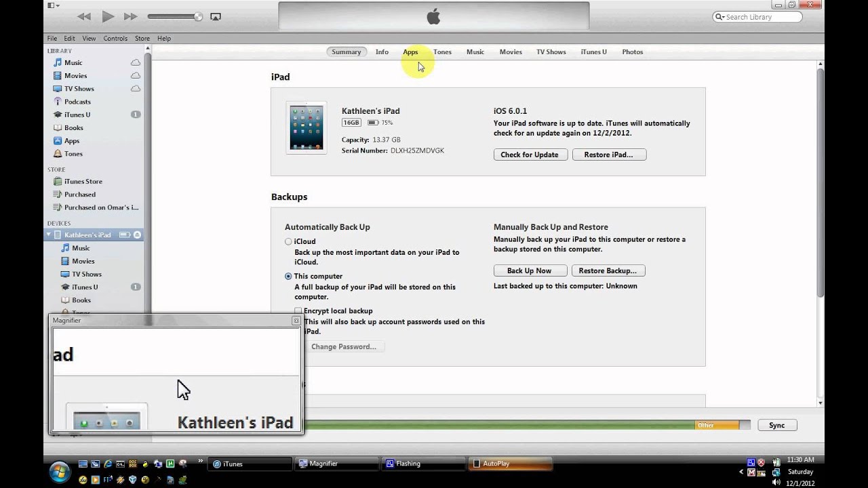This screenshot has width=868, height=488.
Task: Click the cloud icon next to Movies
Action: [136, 75]
